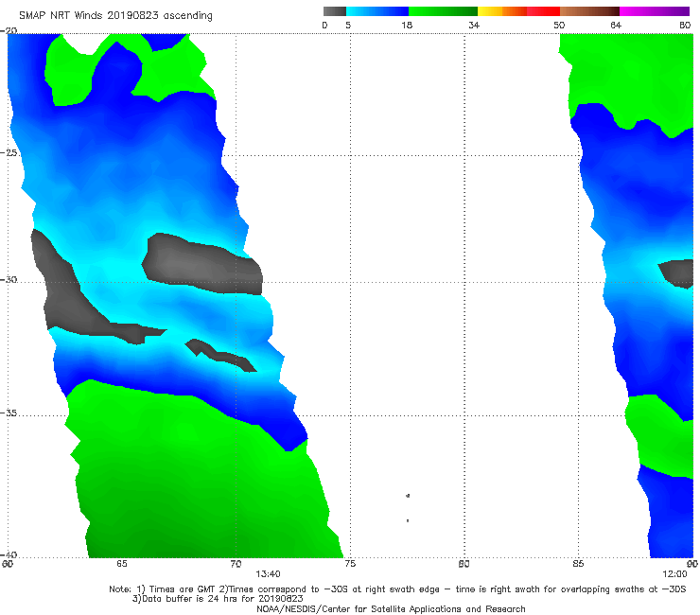The width and height of the screenshot is (700, 615).
Task: Click the color bar label '34'
Action: (x=474, y=25)
